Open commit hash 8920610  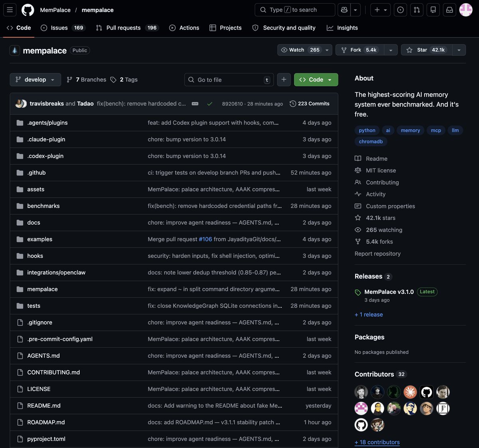click(232, 104)
